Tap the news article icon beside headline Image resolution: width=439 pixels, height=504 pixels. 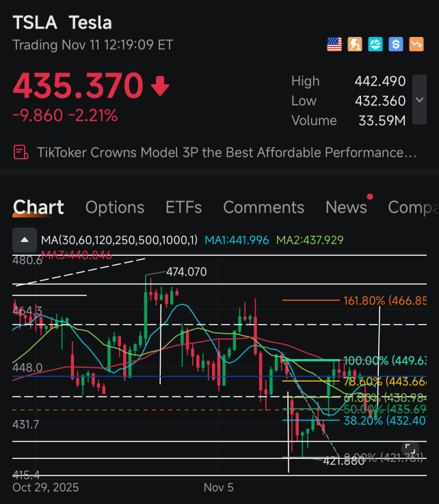tap(21, 152)
